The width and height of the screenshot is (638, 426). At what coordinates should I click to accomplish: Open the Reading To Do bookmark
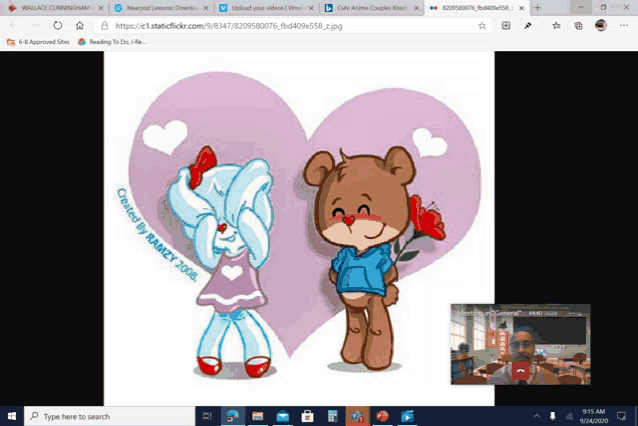coord(112,42)
